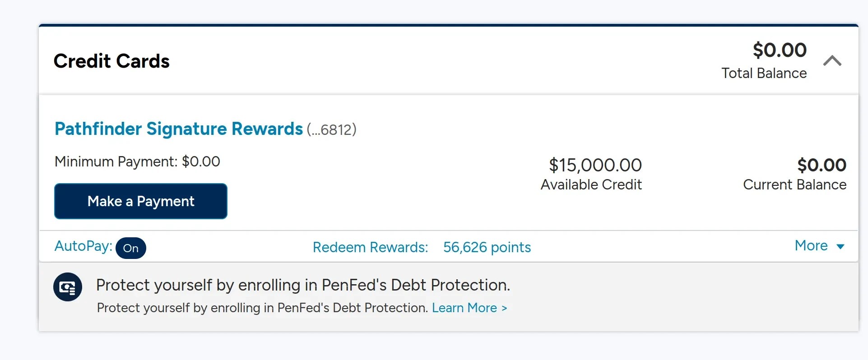Click the Credit Cards heading
Viewport: 868px width, 360px height.
(x=111, y=61)
